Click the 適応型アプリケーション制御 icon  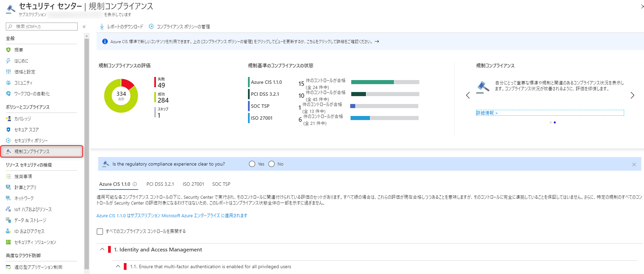click(8, 267)
